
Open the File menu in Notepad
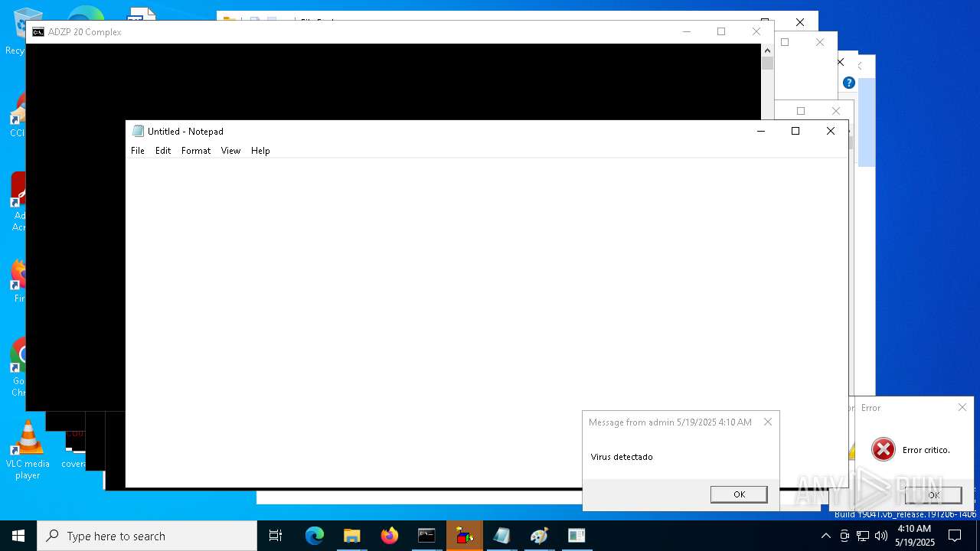[138, 151]
